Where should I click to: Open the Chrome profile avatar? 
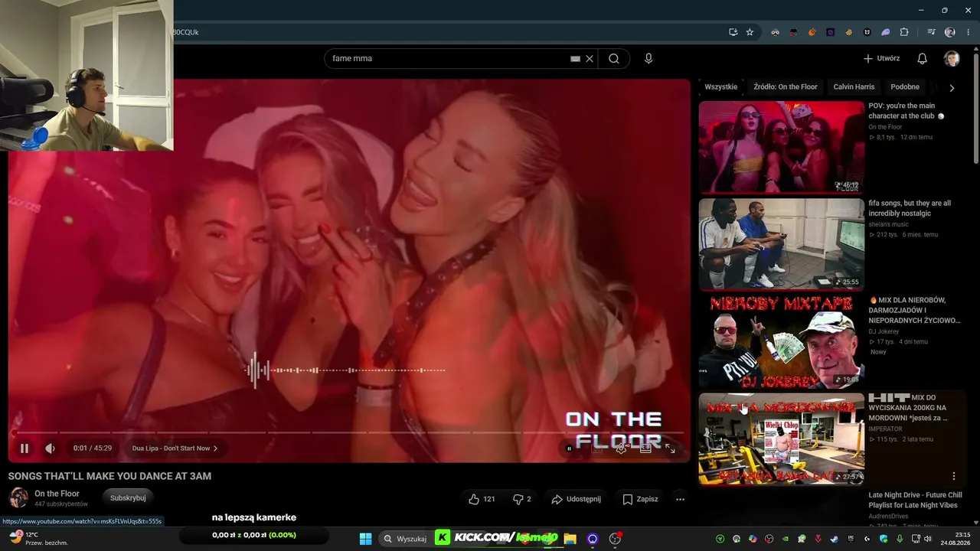coord(950,32)
